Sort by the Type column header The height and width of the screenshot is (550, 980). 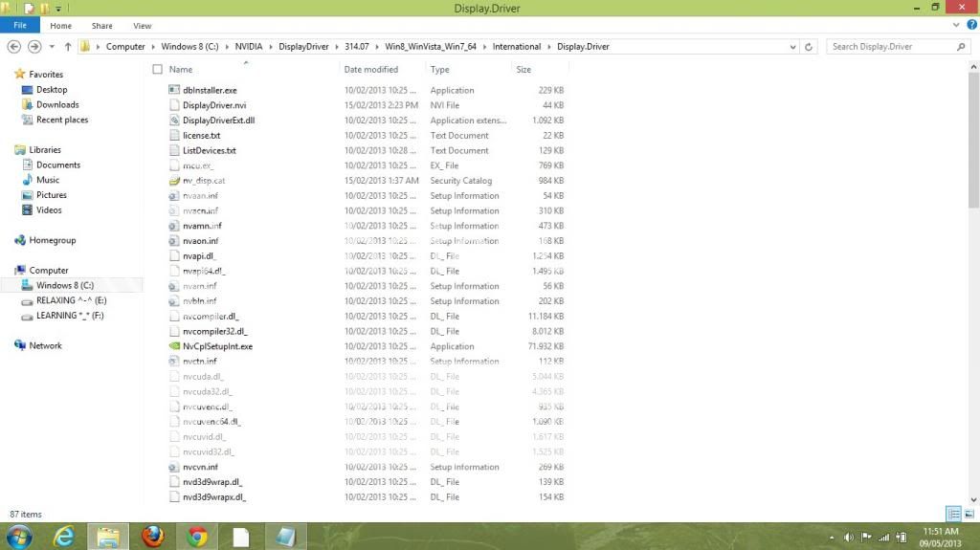click(x=439, y=70)
